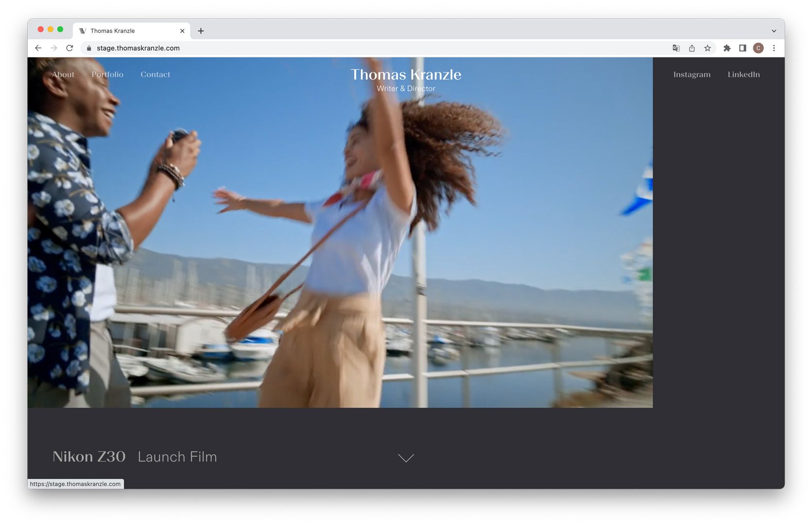Image resolution: width=812 pixels, height=525 pixels.
Task: Open a new browser tab
Action: tap(201, 31)
